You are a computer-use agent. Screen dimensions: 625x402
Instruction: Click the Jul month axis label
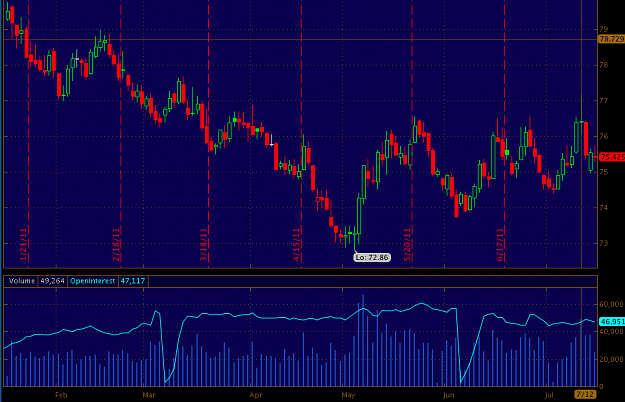(x=549, y=395)
